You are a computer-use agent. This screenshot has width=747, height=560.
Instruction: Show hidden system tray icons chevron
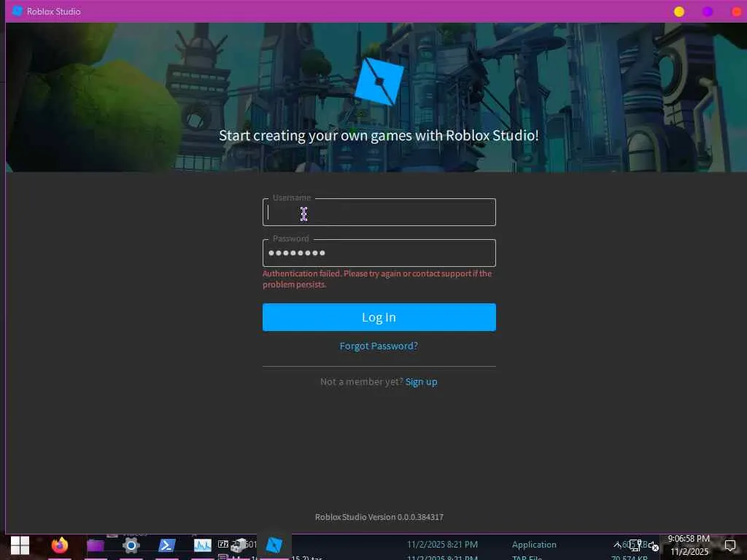pyautogui.click(x=617, y=545)
